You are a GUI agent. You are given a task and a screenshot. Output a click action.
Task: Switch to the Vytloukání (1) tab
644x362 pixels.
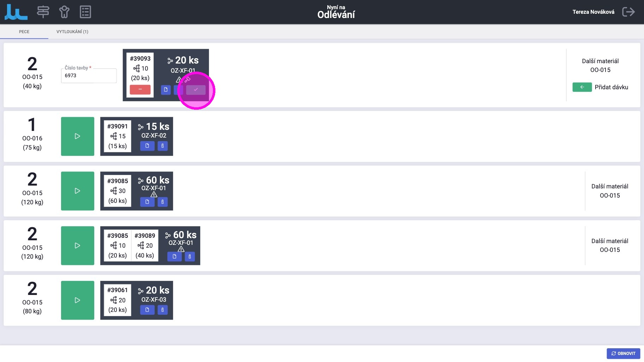pyautogui.click(x=72, y=32)
